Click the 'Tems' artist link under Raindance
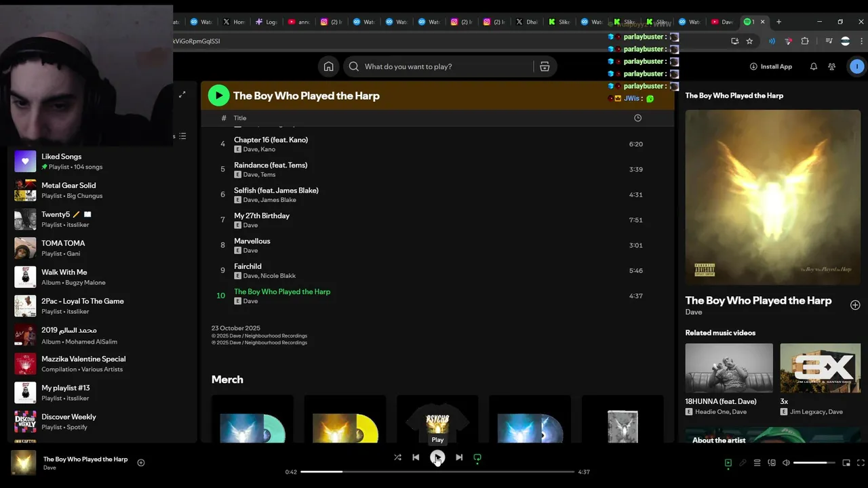This screenshot has width=868, height=488. coord(268,175)
